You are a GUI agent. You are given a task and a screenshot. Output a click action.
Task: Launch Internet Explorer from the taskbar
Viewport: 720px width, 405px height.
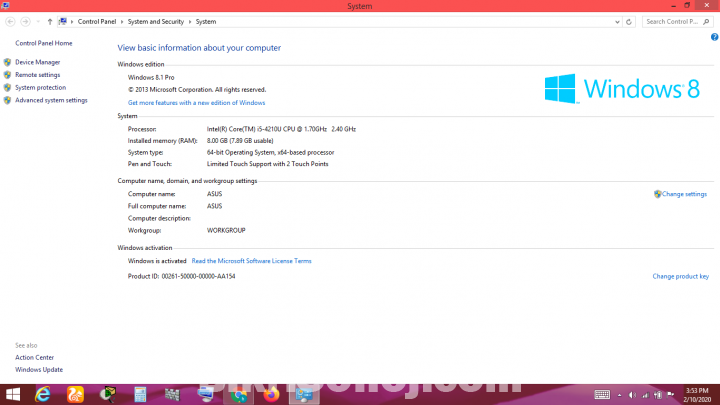[43, 394]
